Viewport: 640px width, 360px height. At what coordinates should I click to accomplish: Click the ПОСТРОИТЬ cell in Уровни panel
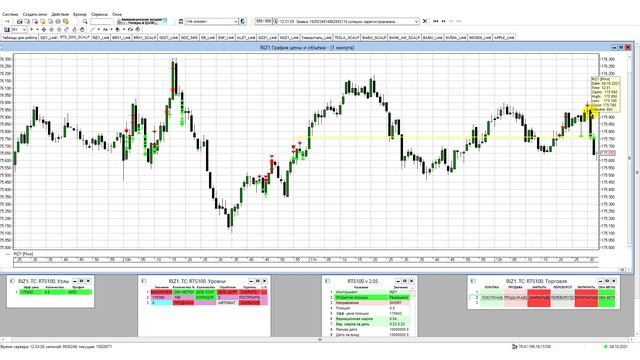249,298
